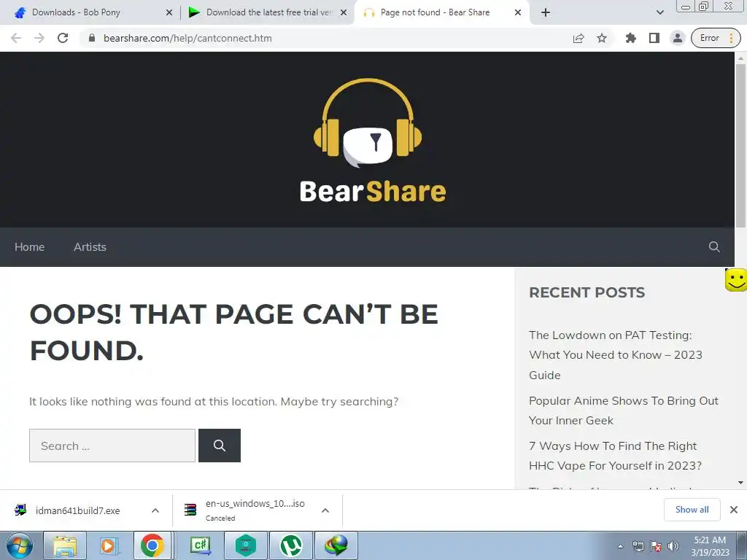Show hidden system tray icons

[620, 546]
